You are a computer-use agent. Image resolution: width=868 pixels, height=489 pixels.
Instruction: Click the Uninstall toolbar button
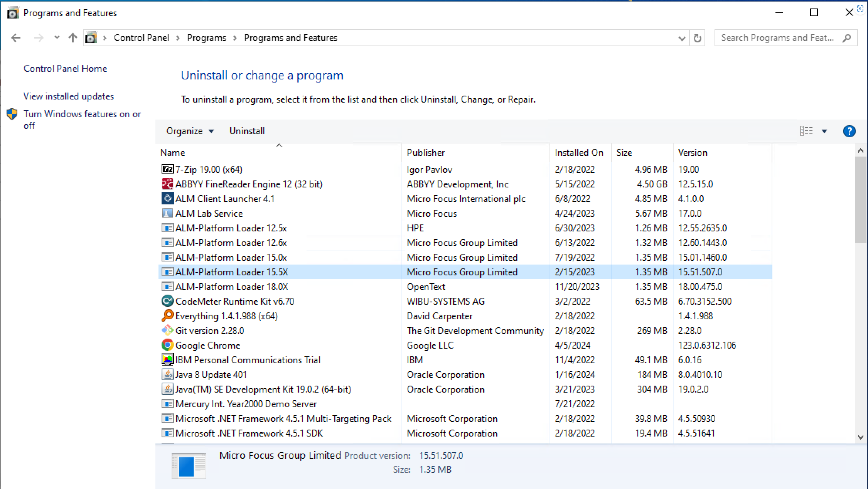coord(247,131)
